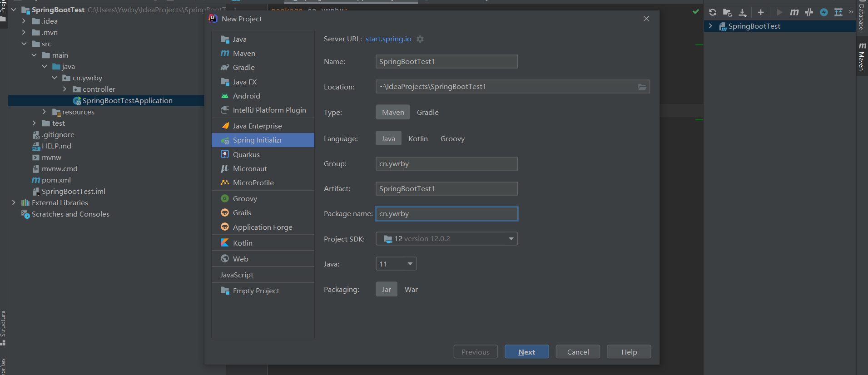
Task: Click Generate Sources and Update Folders icon
Action: [727, 12]
